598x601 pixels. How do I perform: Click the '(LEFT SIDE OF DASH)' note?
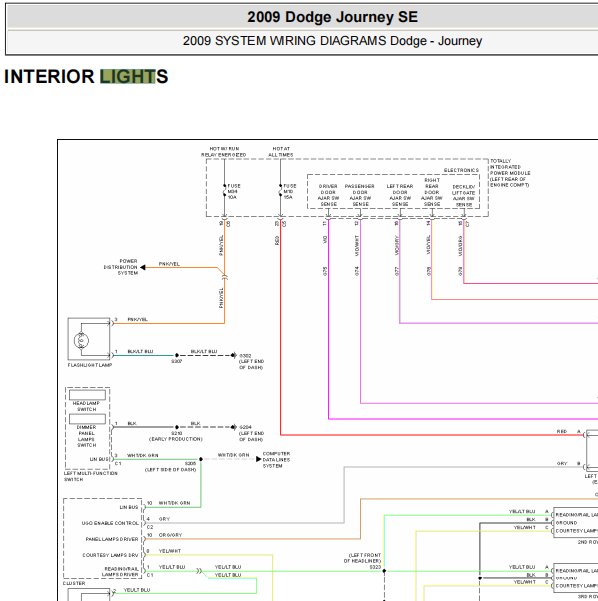tap(170, 470)
